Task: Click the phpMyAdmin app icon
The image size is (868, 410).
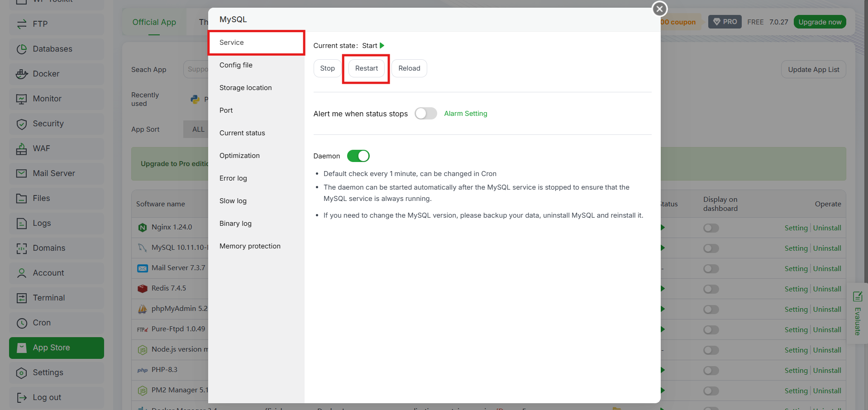Action: (143, 309)
